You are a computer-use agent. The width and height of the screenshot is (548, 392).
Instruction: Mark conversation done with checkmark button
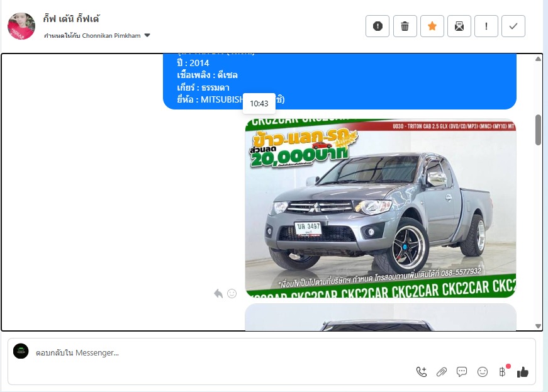(513, 26)
